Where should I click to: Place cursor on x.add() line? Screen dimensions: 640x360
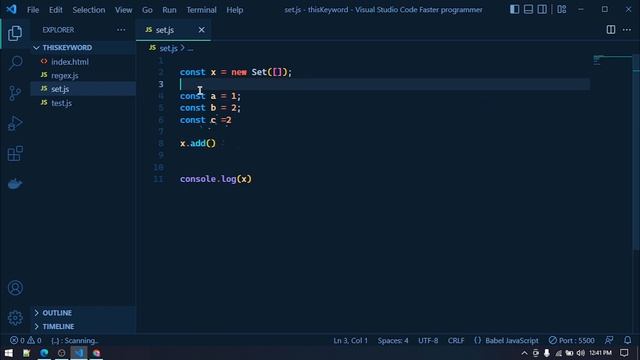tap(198, 143)
